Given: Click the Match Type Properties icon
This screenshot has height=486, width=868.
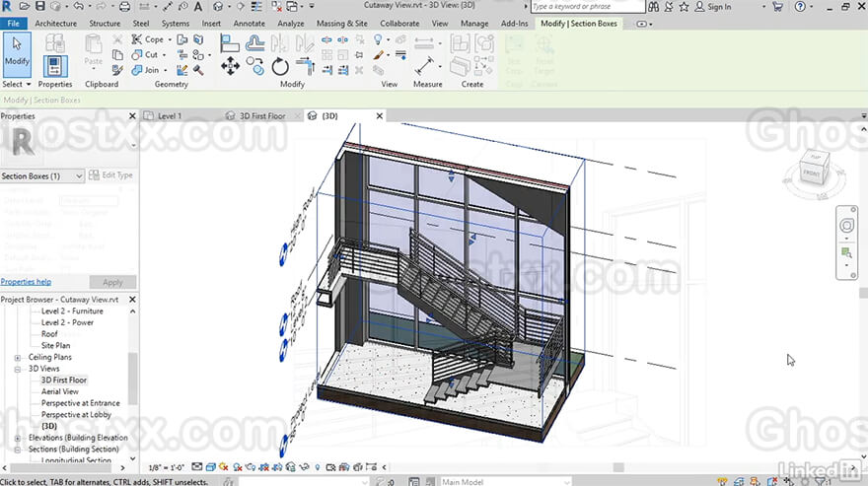Looking at the screenshot, I should (x=117, y=70).
